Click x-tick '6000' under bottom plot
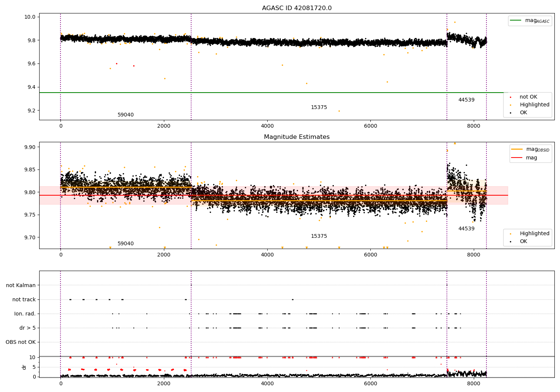 pyautogui.click(x=370, y=384)
